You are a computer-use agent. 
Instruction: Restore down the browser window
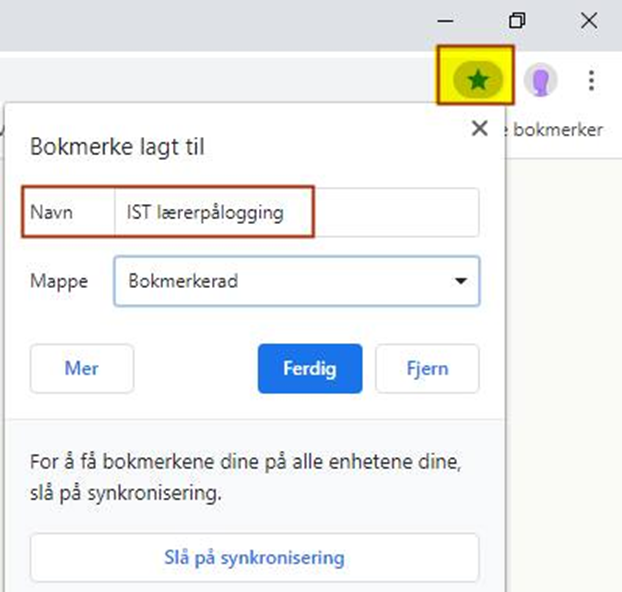(516, 21)
